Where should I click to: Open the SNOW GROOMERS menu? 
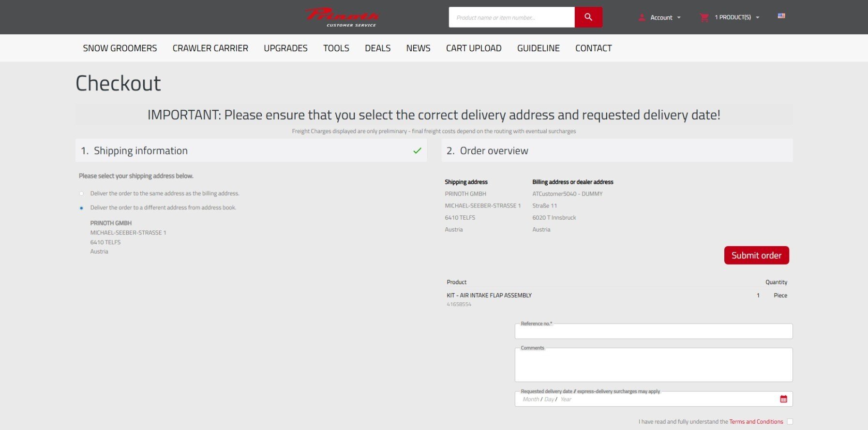[x=120, y=48]
